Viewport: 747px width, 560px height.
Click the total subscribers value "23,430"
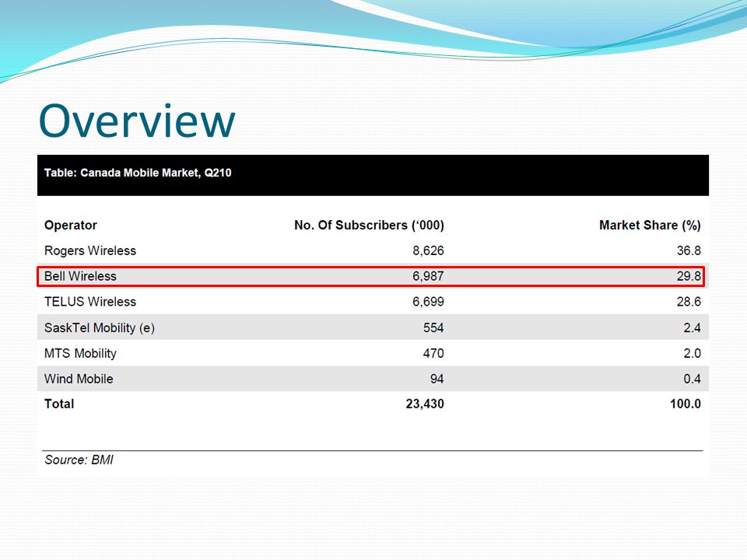tap(425, 404)
